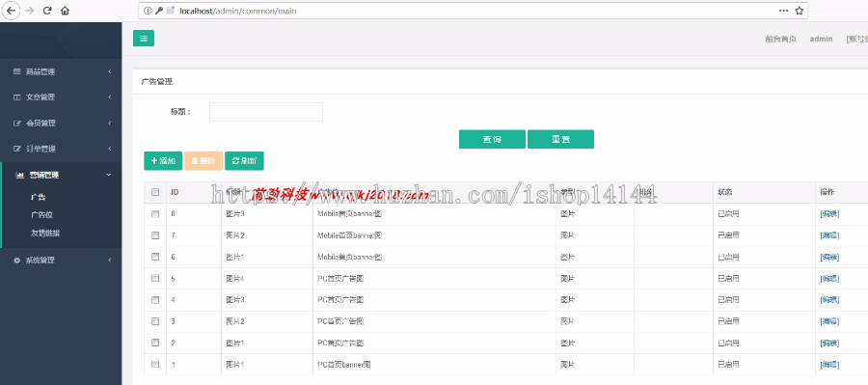The height and width of the screenshot is (385, 868).
Task: Click 编辑 link for row ID 2
Action: [x=829, y=343]
